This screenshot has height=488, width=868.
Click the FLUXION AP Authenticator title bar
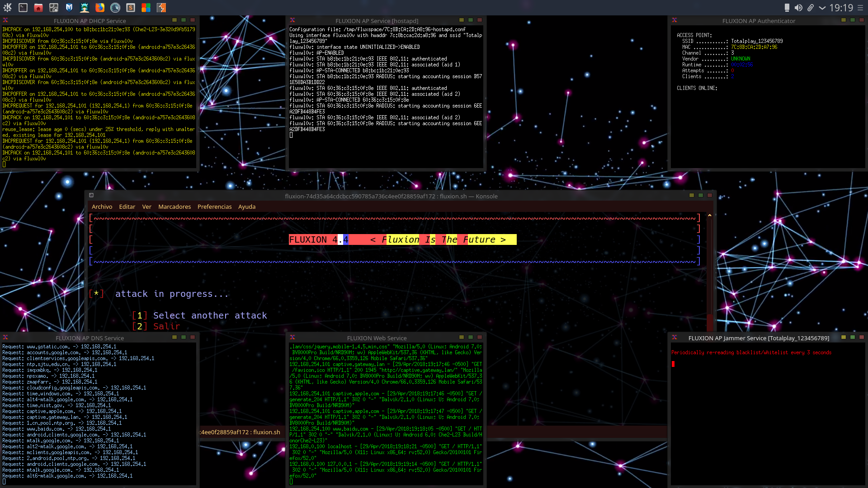coord(759,21)
